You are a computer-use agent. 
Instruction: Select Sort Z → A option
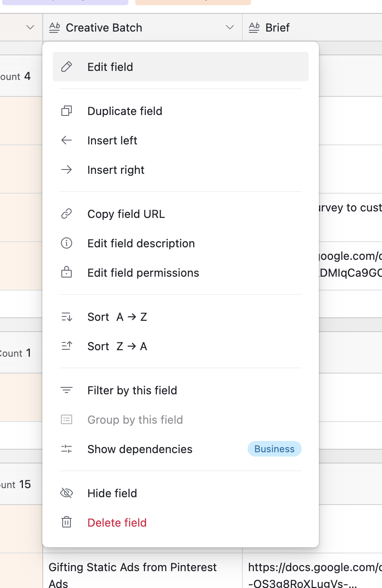117,346
